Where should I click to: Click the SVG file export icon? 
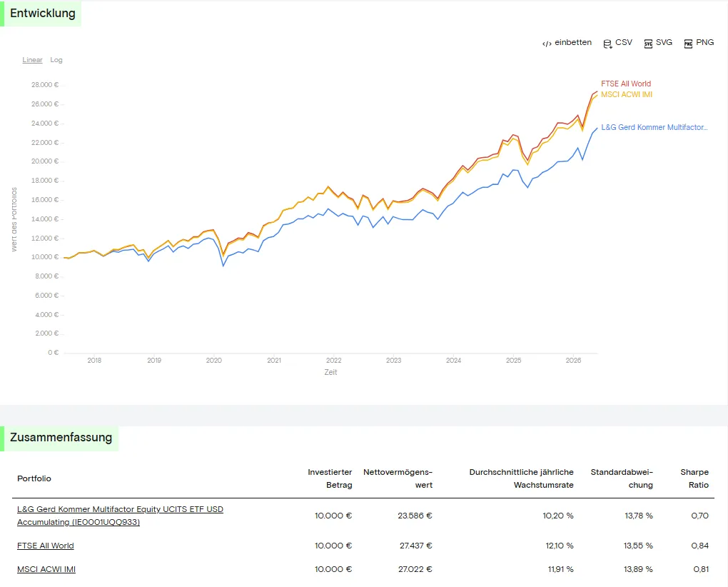(x=648, y=44)
